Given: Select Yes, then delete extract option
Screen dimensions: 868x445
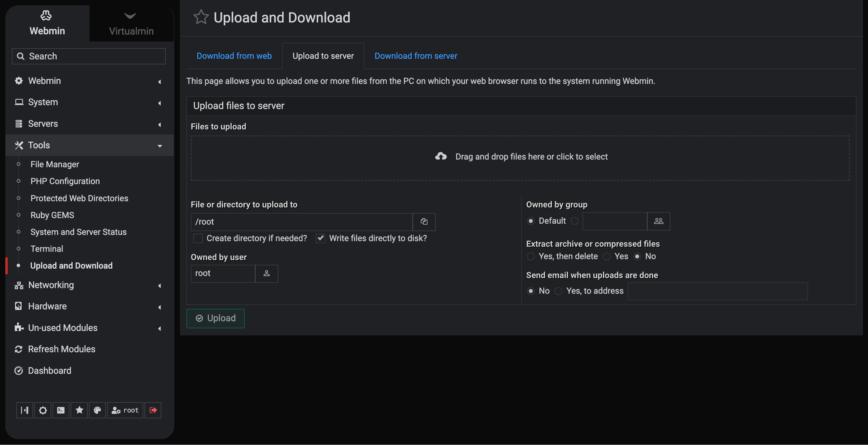Looking at the screenshot, I should [x=531, y=256].
